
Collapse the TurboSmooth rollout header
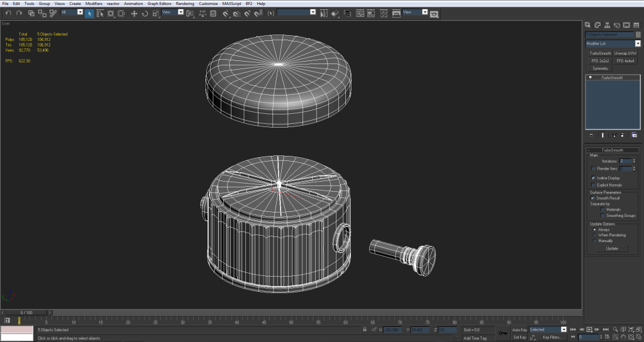pos(612,150)
